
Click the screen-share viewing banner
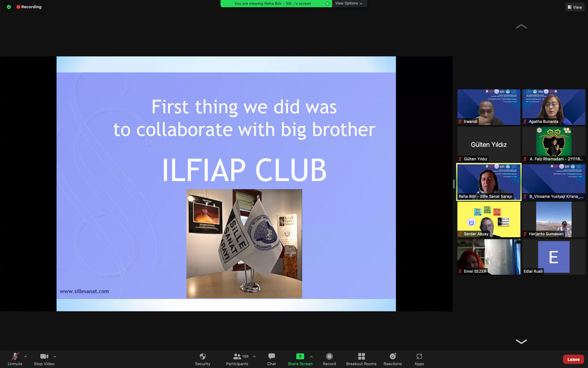click(x=276, y=4)
